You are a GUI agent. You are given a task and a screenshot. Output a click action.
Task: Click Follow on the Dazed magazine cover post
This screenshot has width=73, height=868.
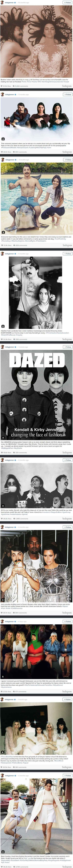pos(68,347)
